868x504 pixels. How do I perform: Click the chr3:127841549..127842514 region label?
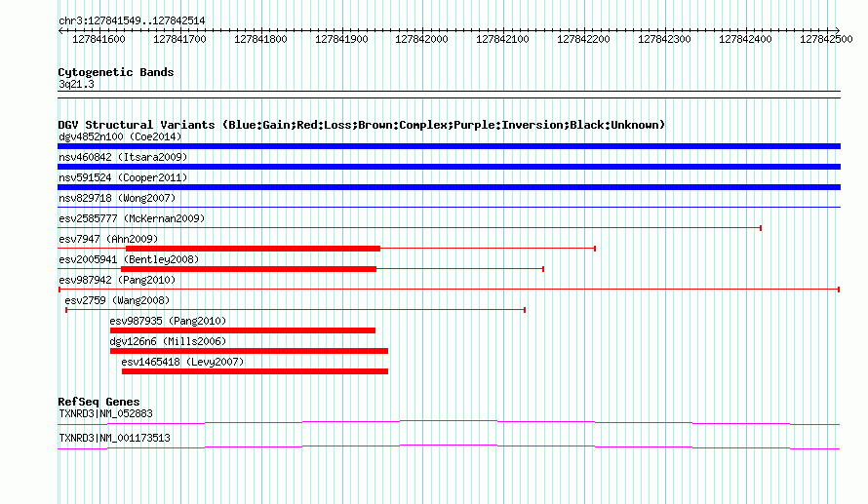132,20
